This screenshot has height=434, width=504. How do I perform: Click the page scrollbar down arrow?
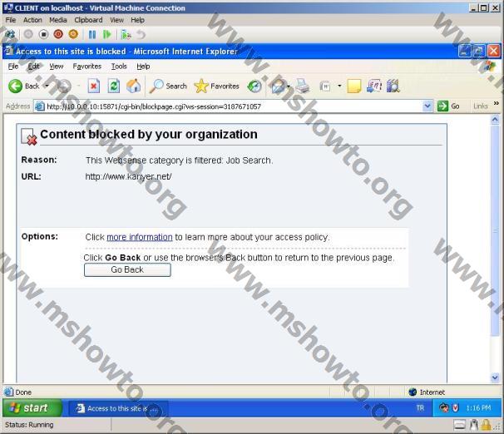point(495,377)
